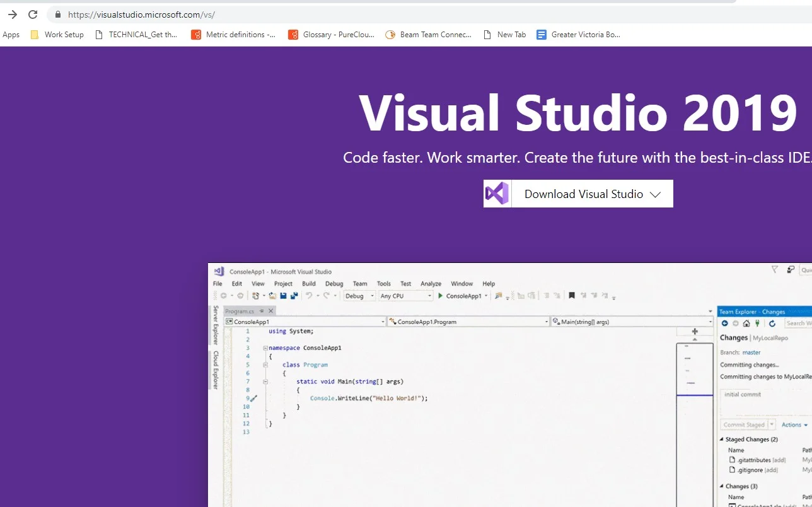Open the Any CPU platform dropdown
This screenshot has width=812, height=507.
click(406, 296)
